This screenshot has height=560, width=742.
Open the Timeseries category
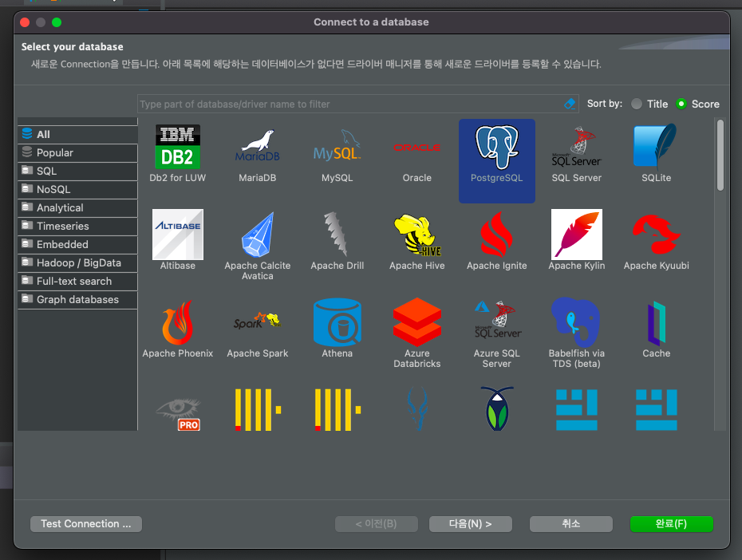click(77, 226)
